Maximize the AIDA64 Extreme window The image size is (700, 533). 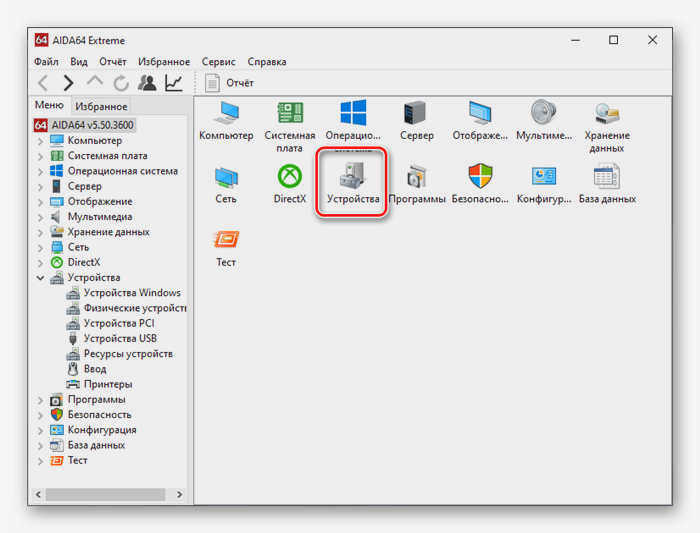click(613, 40)
